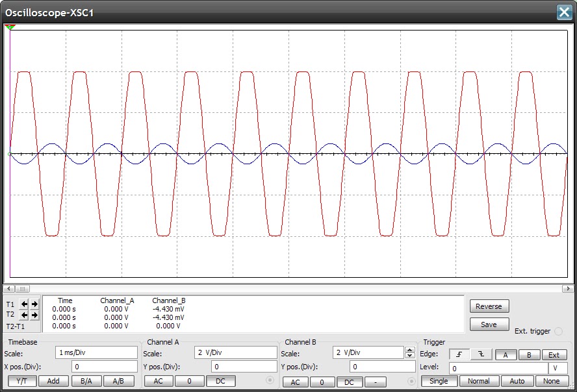Viewport: 577px width, 392px height.
Task: Switch display to B/A mode
Action: click(x=87, y=381)
